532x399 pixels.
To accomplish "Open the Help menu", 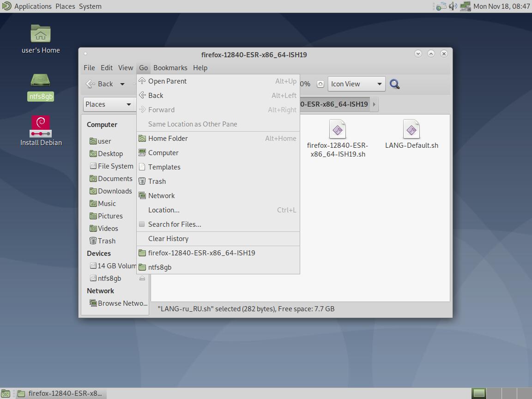I will [200, 68].
